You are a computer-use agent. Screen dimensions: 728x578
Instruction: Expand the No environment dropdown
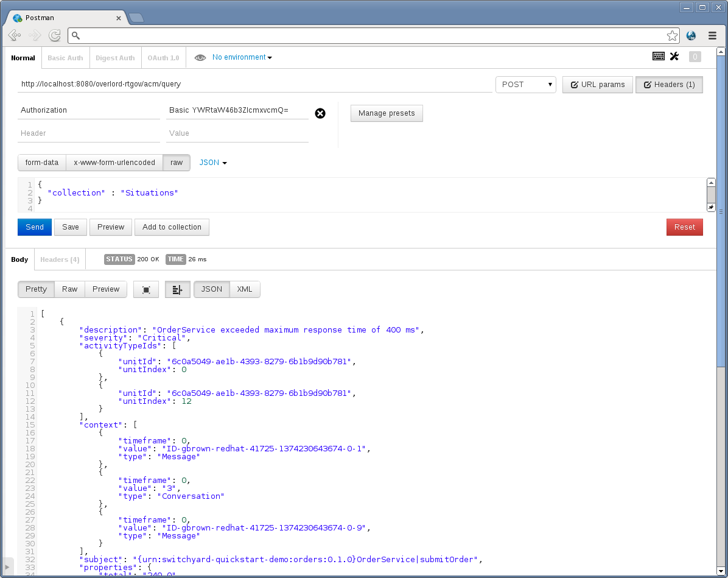coord(242,57)
